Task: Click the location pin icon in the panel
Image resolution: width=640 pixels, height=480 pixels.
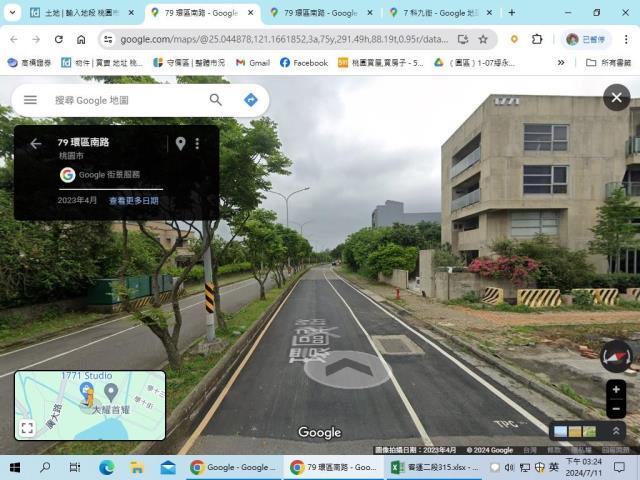Action: click(180, 143)
